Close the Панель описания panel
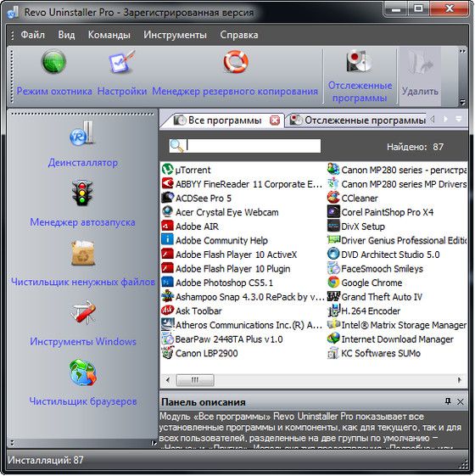 pos(460,401)
